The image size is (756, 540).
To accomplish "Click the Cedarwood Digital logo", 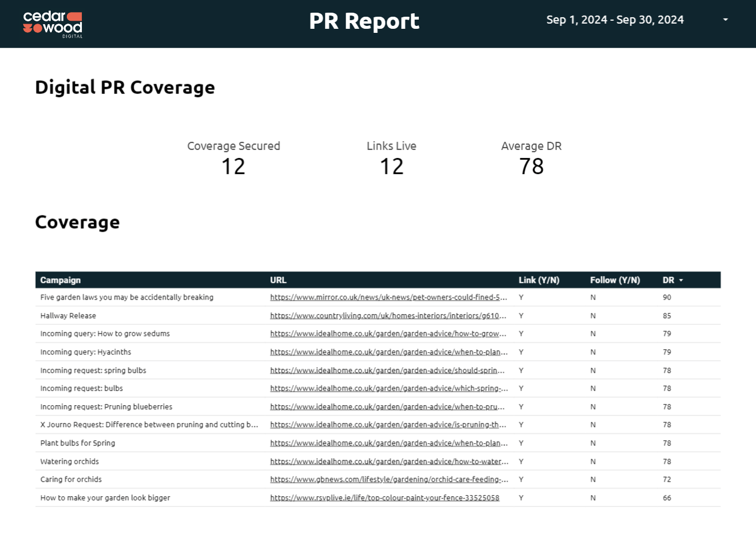I will (x=54, y=24).
